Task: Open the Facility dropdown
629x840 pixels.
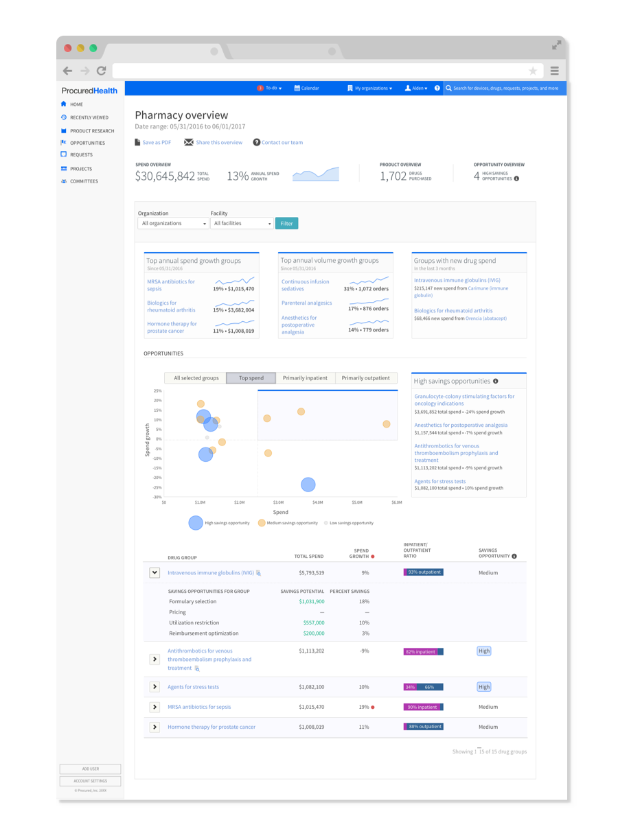Action: (242, 224)
